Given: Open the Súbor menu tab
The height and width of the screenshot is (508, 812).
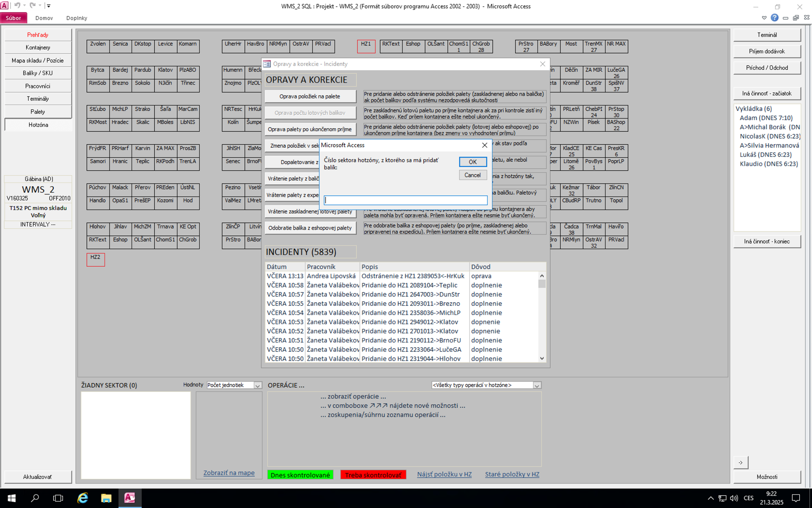Looking at the screenshot, I should coord(14,18).
